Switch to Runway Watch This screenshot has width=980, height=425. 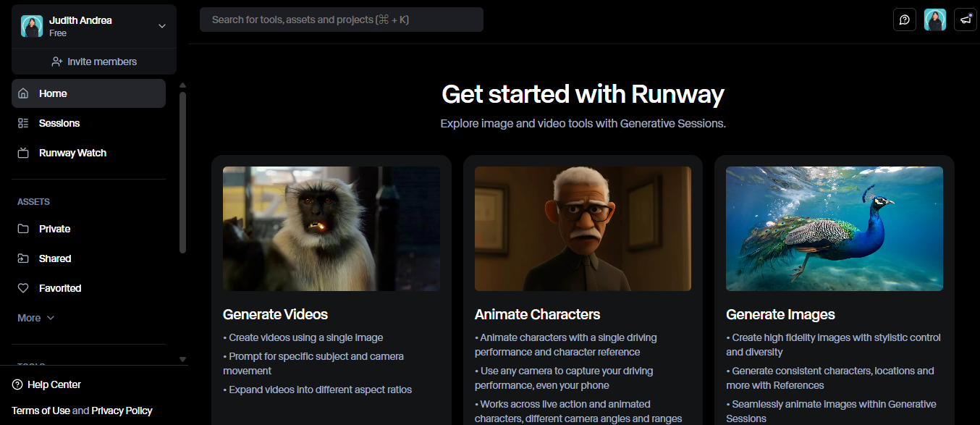pos(72,152)
